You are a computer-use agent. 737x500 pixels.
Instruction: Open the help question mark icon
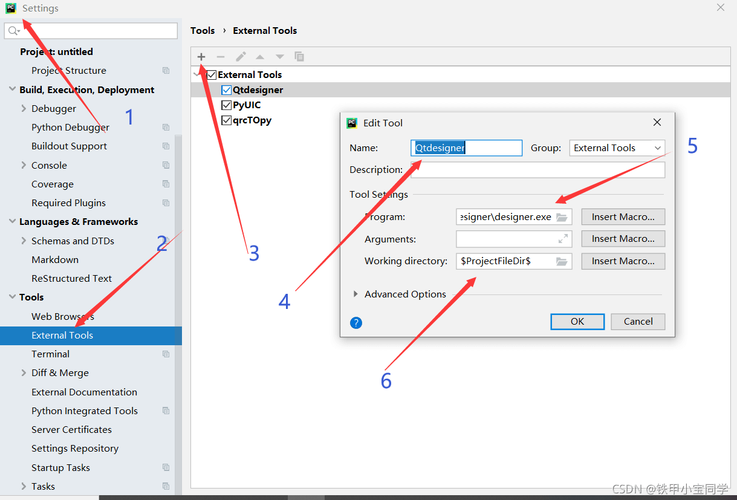tap(356, 323)
